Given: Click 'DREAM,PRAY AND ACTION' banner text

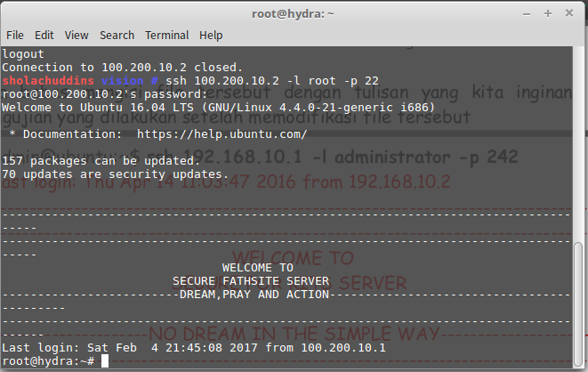Looking at the screenshot, I should click(254, 295).
